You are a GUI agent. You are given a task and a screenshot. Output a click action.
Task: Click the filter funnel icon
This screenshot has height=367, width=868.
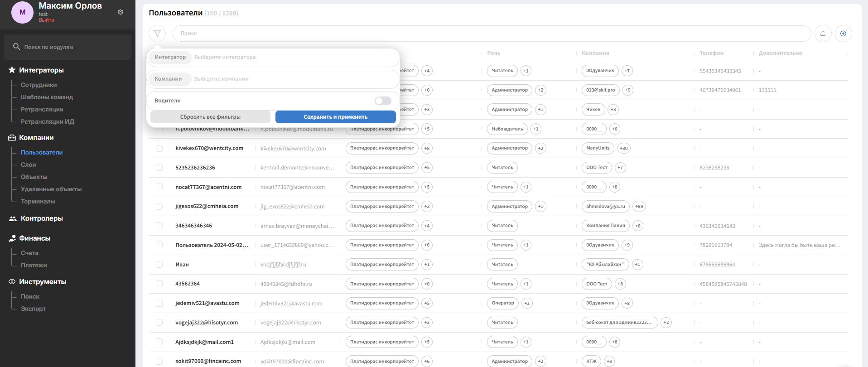click(157, 34)
